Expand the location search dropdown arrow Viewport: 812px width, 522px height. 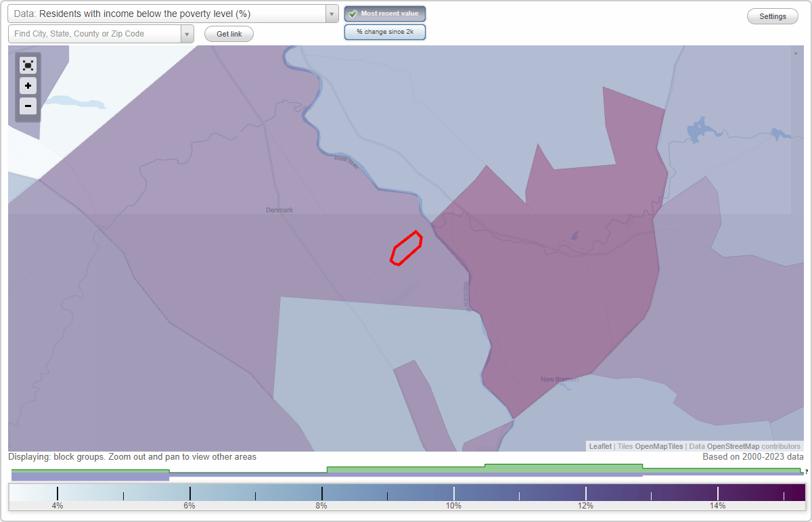point(187,32)
